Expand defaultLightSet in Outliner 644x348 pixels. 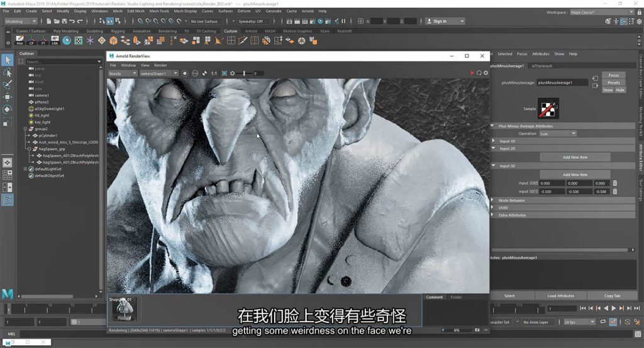point(25,169)
